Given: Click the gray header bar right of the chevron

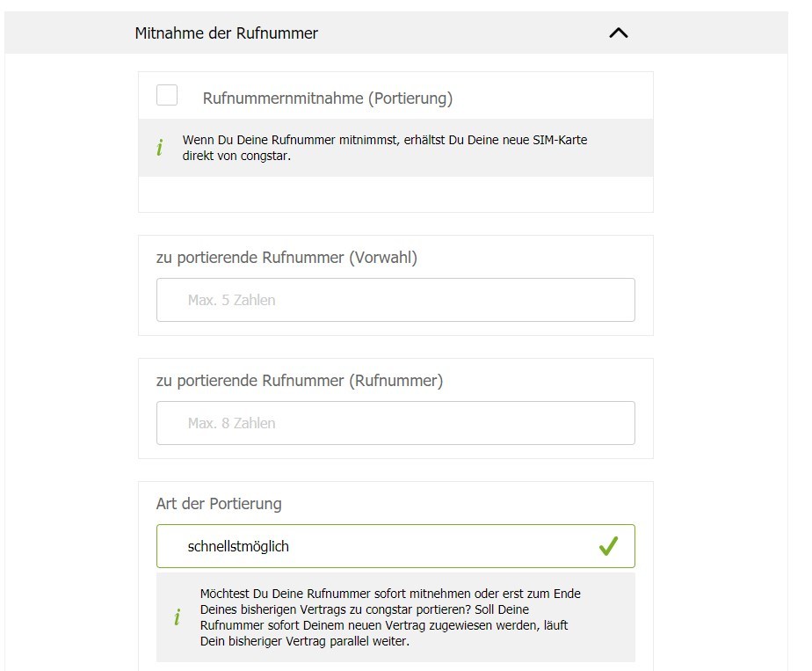Looking at the screenshot, I should [x=712, y=33].
